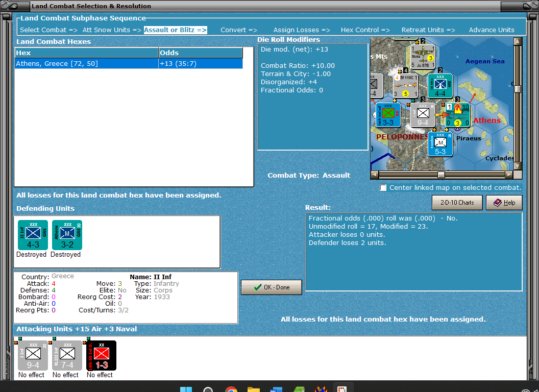Viewport: 539px width, 392px height.
Task: Open Help for land combat
Action: tap(504, 203)
